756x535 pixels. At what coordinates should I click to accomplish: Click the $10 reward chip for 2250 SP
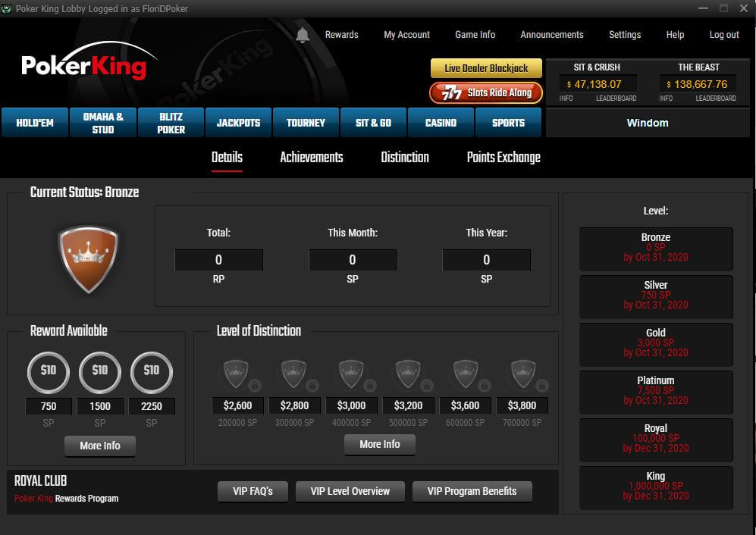(152, 372)
